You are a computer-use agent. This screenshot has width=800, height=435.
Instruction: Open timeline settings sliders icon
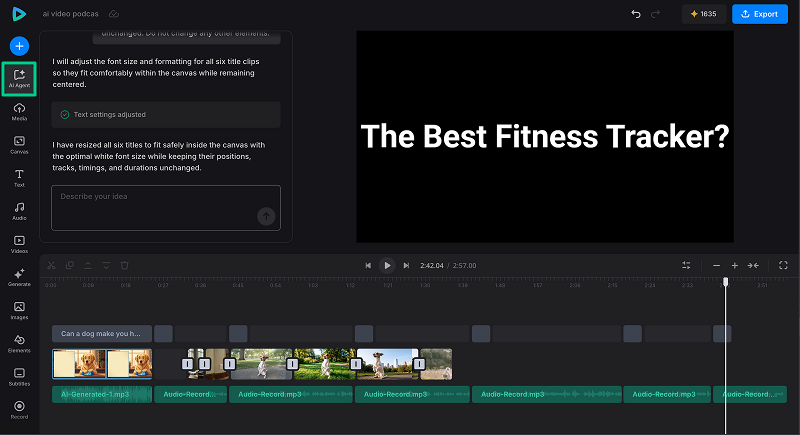pos(686,265)
